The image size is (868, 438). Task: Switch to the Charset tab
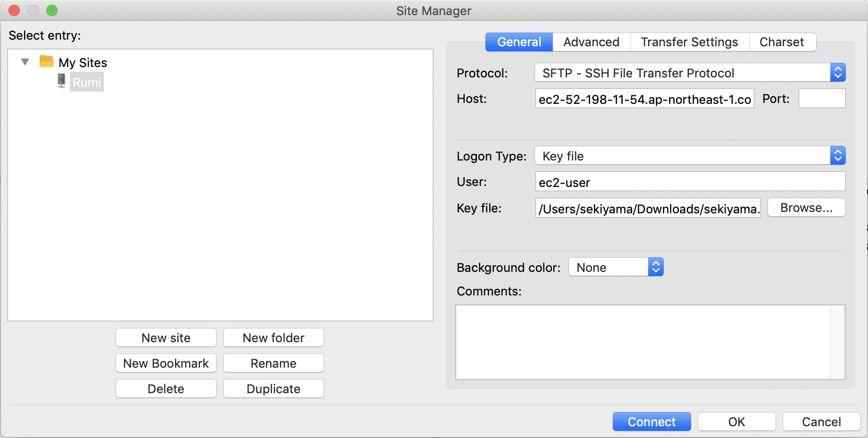click(782, 42)
